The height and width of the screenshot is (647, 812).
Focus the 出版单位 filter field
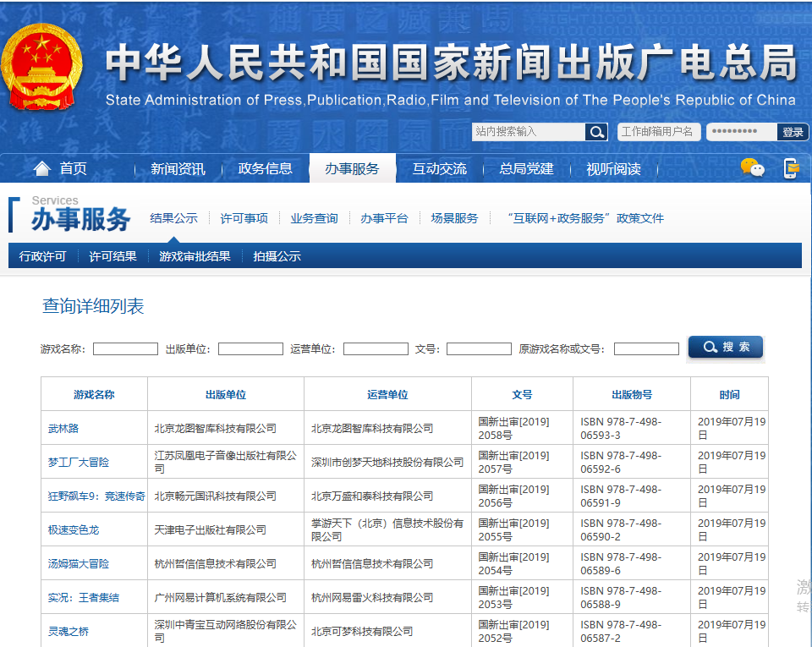[x=250, y=348]
